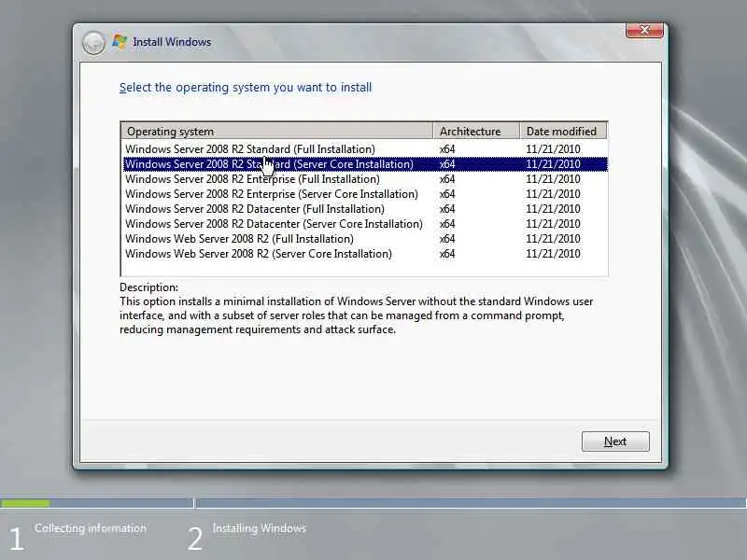The width and height of the screenshot is (747, 560).
Task: Select Windows Server 2008 R2 Standard (Server Core Installation)
Action: 365,164
